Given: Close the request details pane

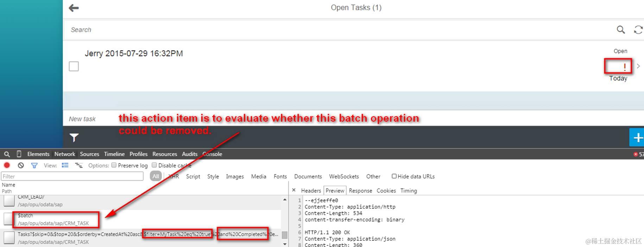Looking at the screenshot, I should [x=294, y=190].
